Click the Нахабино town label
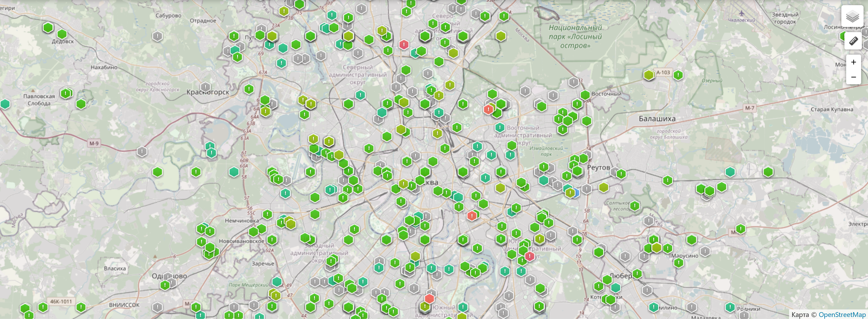The height and width of the screenshot is (319, 868). click(104, 67)
